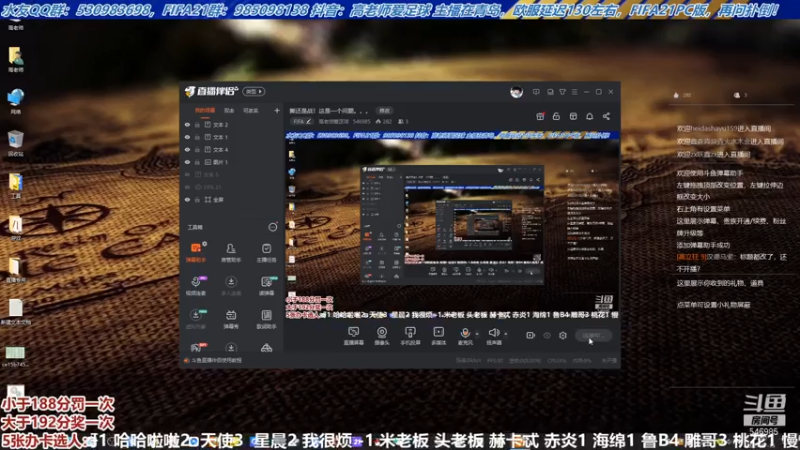Open the gift box icon with red dot

click(x=540, y=116)
